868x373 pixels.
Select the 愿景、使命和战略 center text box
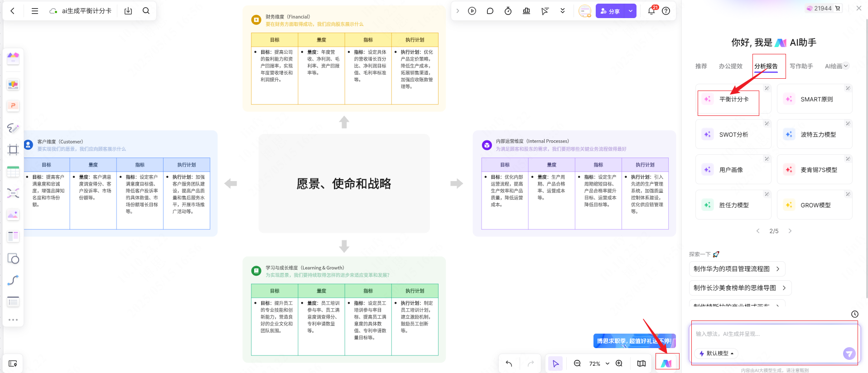coord(344,184)
